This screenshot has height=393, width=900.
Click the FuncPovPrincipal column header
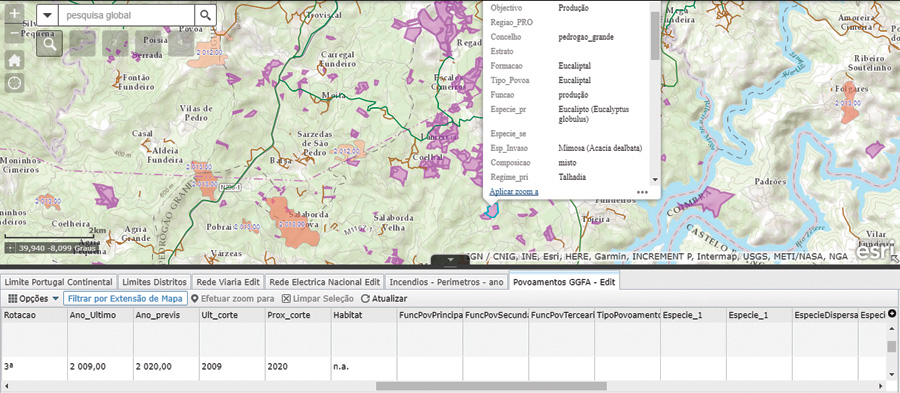tap(429, 314)
